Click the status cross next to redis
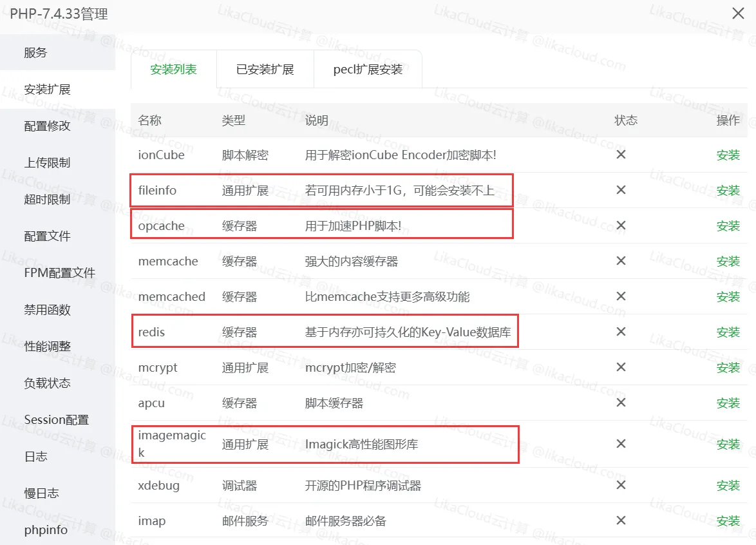 point(620,332)
